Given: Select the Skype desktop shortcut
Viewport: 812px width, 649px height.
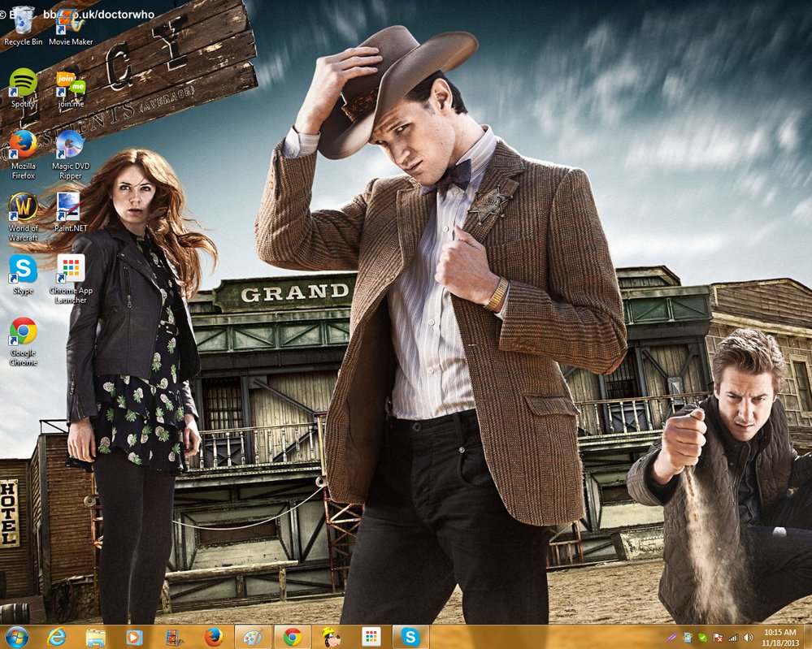Looking at the screenshot, I should [23, 275].
